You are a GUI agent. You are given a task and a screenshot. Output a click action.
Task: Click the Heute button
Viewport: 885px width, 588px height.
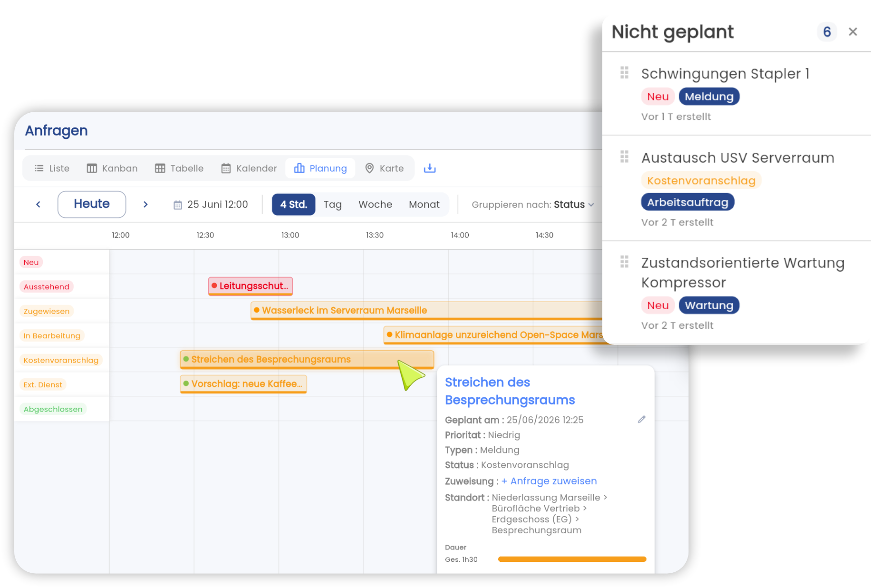(x=92, y=204)
